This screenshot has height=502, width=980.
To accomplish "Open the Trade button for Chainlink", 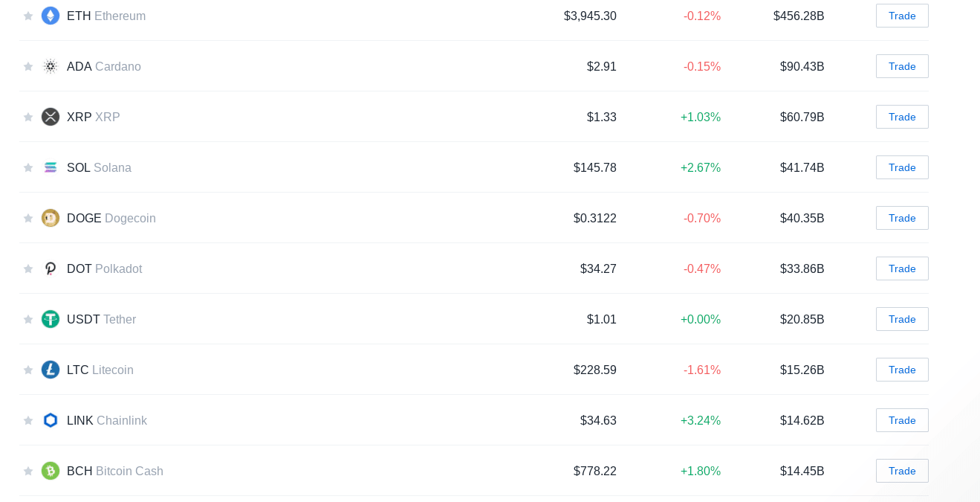I will tap(902, 420).
